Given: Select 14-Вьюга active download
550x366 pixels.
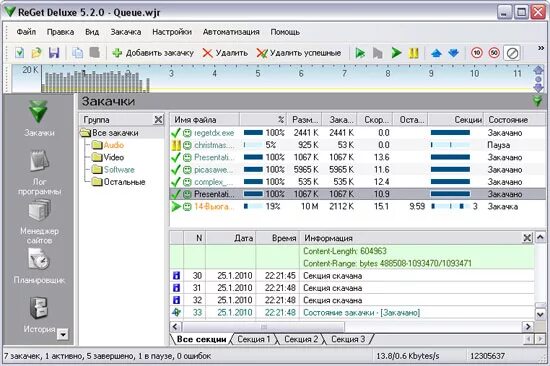Looking at the screenshot, I should [357, 206].
